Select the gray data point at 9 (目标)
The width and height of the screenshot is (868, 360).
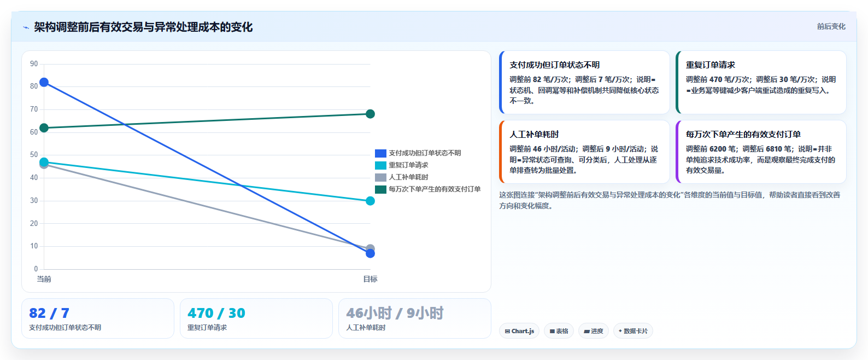click(370, 248)
